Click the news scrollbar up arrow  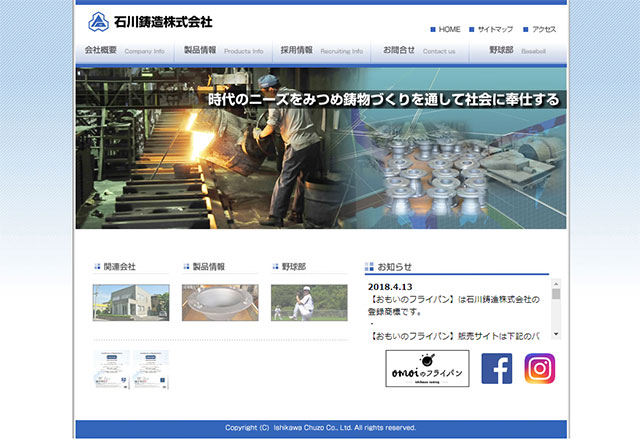[x=556, y=283]
